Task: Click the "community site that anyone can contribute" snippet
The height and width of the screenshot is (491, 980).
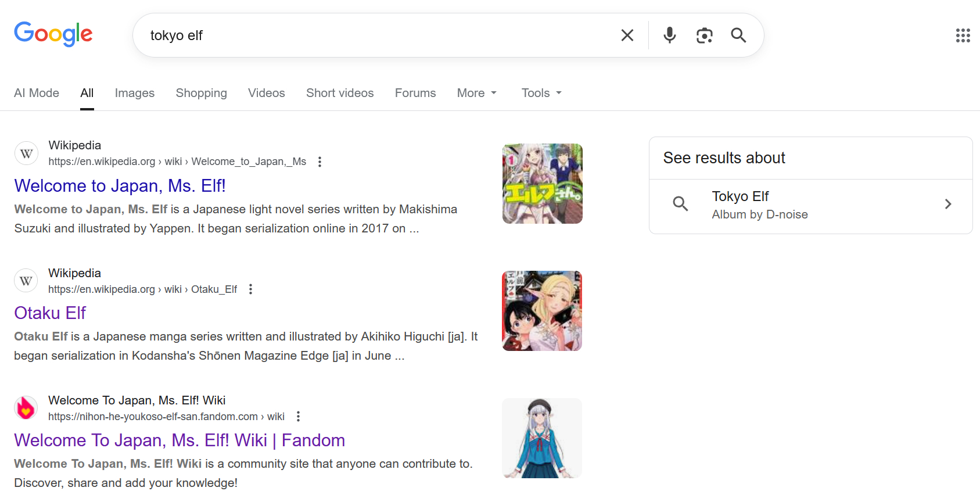Action: pos(243,473)
